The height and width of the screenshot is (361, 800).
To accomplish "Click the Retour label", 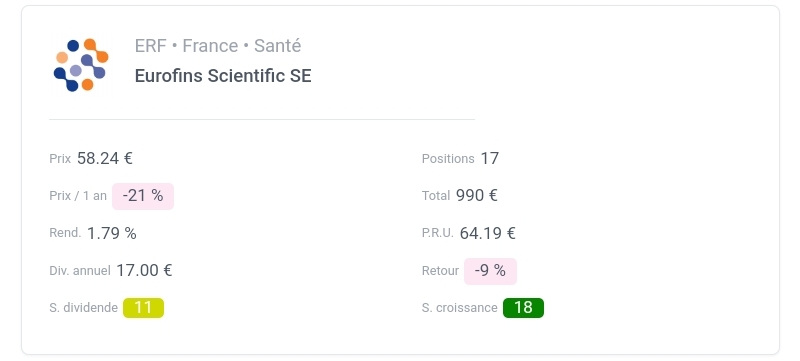I will [440, 271].
